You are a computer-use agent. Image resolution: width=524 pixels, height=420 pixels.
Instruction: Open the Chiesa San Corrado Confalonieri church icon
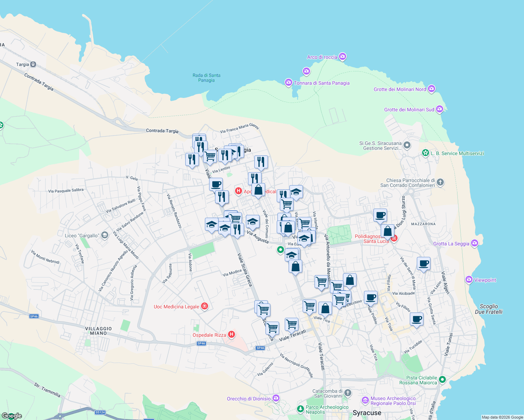click(x=440, y=182)
